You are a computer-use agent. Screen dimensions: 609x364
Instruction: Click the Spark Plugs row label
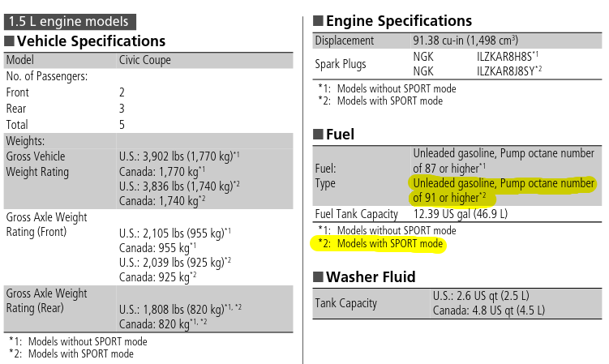(341, 64)
